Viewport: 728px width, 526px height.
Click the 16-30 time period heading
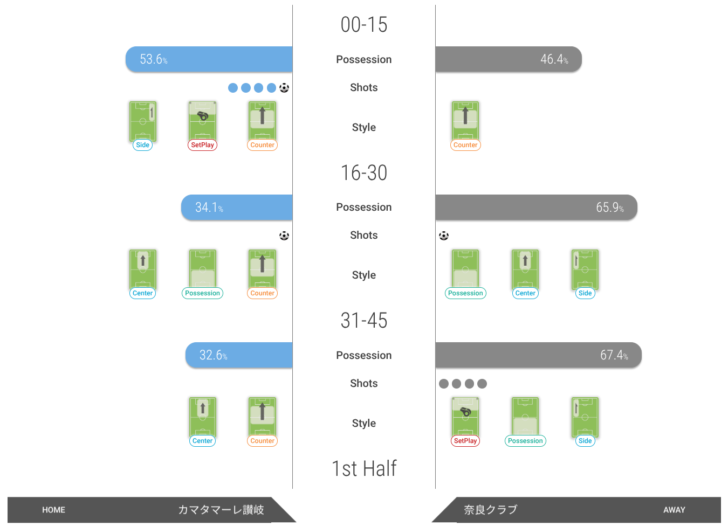tap(364, 173)
